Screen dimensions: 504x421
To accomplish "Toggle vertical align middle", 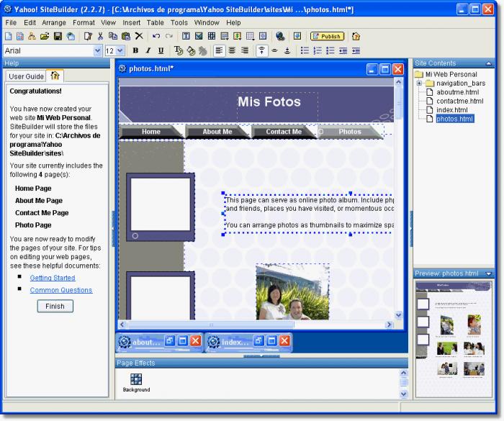I will [x=274, y=51].
